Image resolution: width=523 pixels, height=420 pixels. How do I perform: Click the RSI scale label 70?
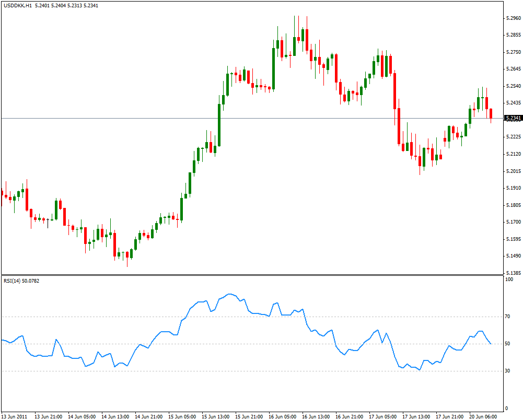(x=508, y=317)
